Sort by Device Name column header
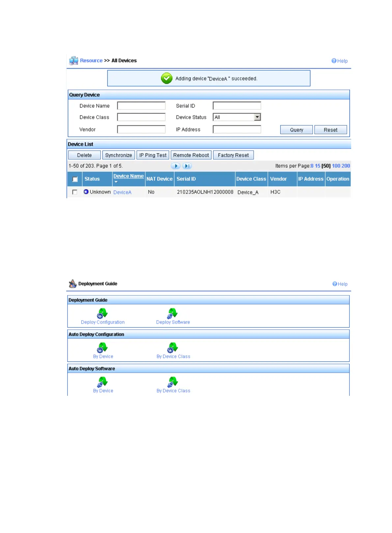 [x=128, y=176]
